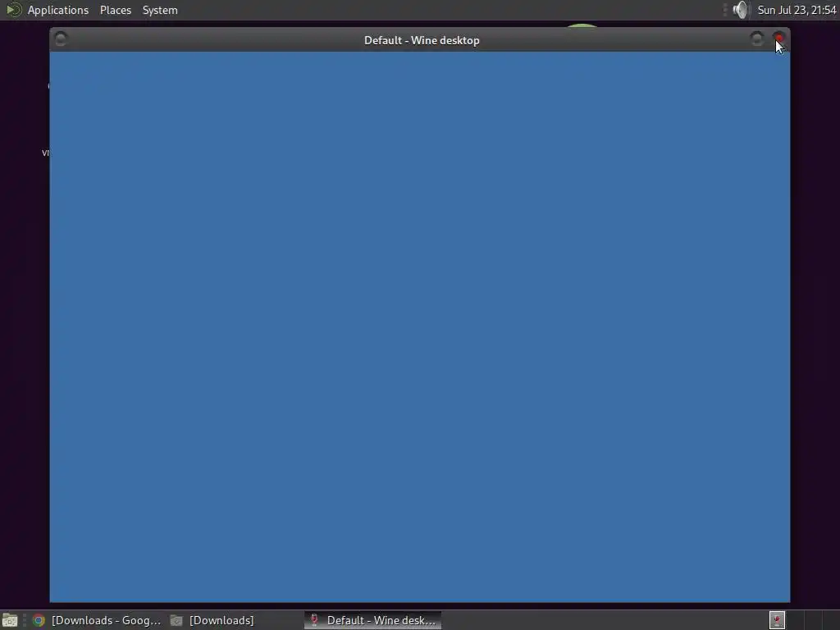Open the System menu
This screenshot has height=630, width=840.
[160, 10]
